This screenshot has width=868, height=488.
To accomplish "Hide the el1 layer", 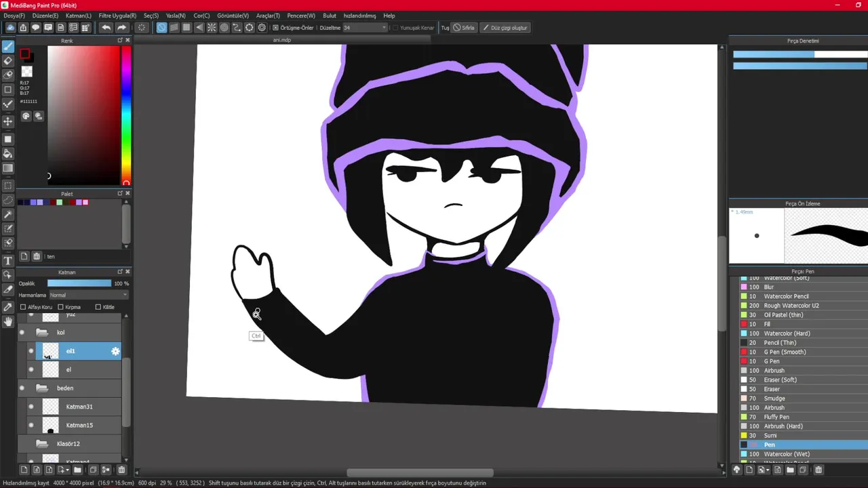I will [x=31, y=351].
